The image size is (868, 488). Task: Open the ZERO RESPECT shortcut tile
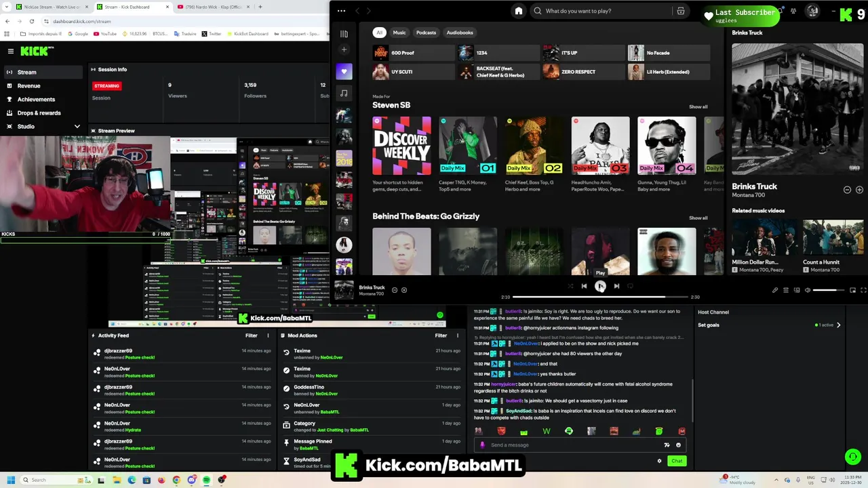tap(583, 72)
